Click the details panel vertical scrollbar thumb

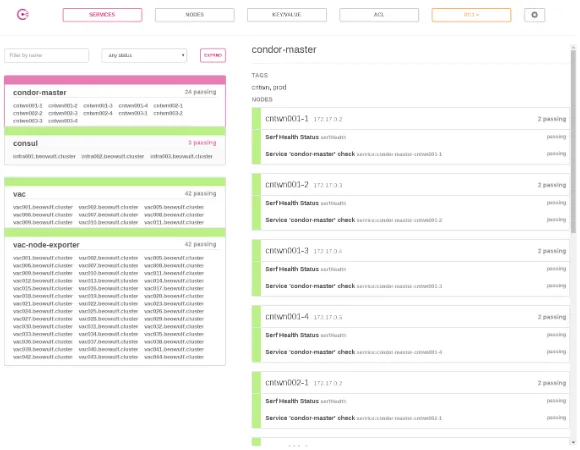click(573, 141)
